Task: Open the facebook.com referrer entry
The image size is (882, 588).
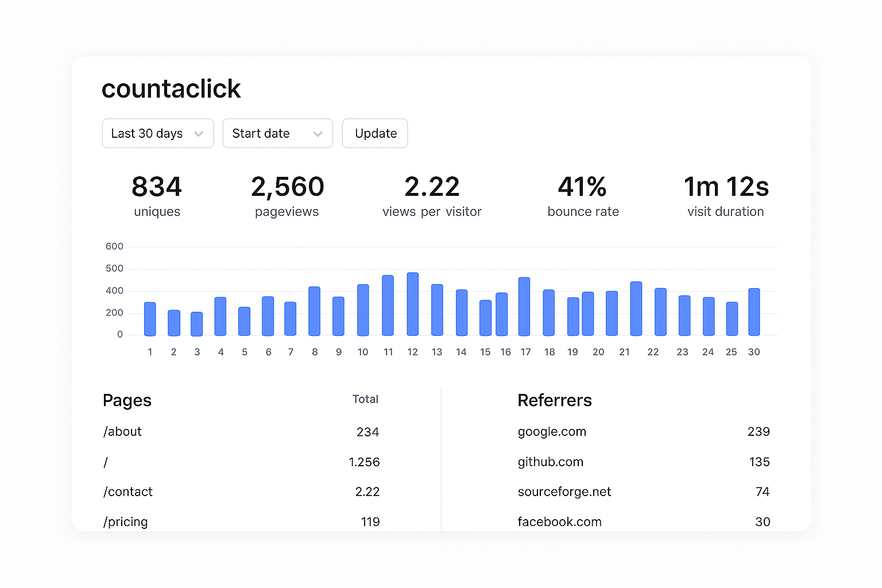Action: click(559, 522)
